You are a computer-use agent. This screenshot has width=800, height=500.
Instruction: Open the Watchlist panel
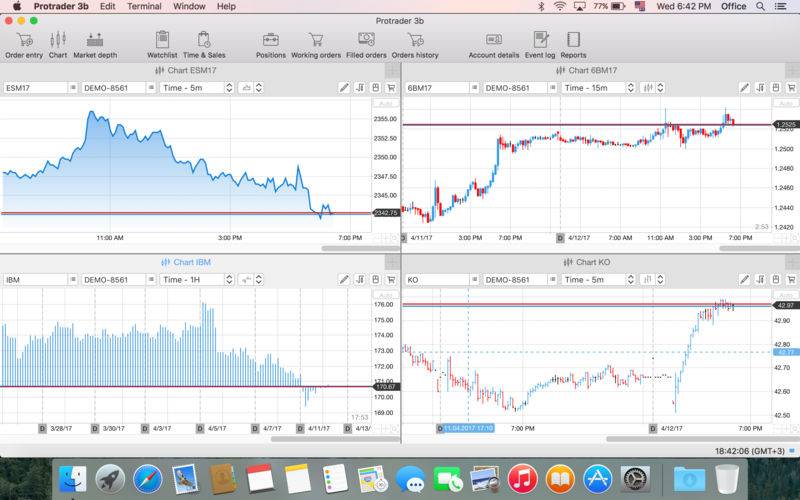(162, 45)
